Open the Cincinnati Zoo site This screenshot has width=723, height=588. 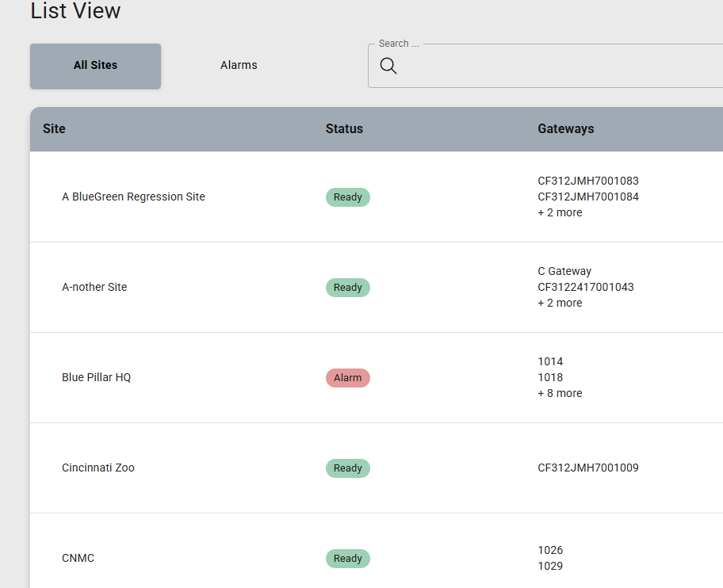coord(98,468)
